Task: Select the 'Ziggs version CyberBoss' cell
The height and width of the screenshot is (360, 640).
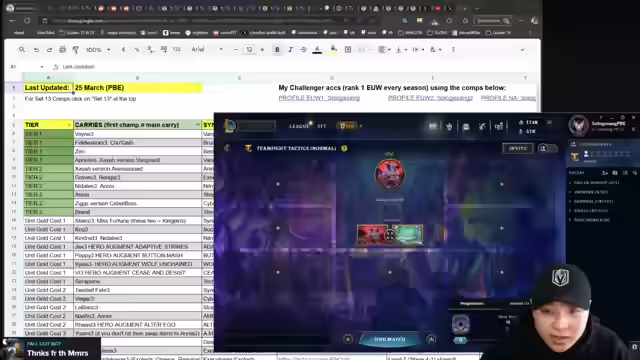Action: [137, 203]
